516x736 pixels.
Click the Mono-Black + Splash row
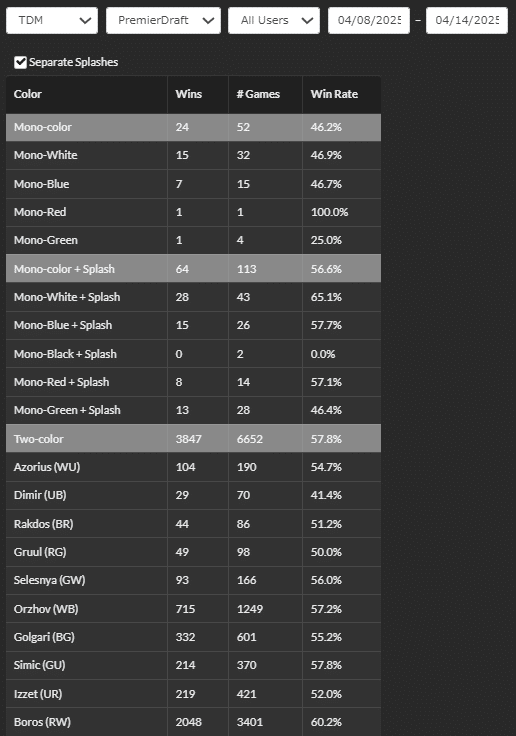pyautogui.click(x=193, y=354)
